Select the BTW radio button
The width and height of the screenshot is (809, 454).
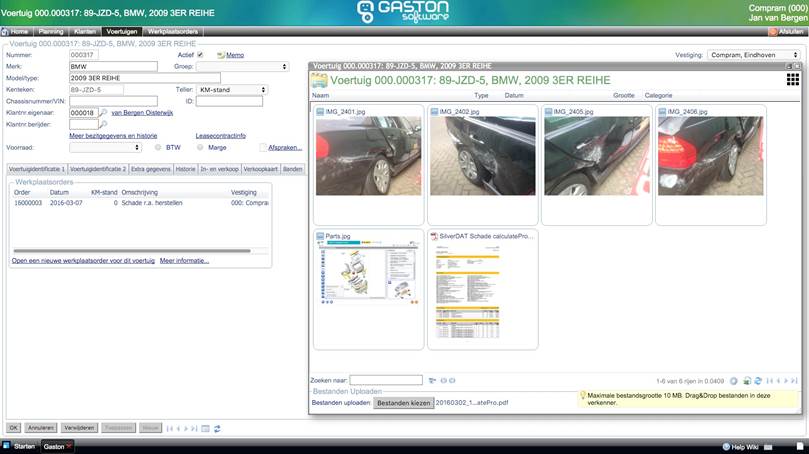click(x=158, y=148)
